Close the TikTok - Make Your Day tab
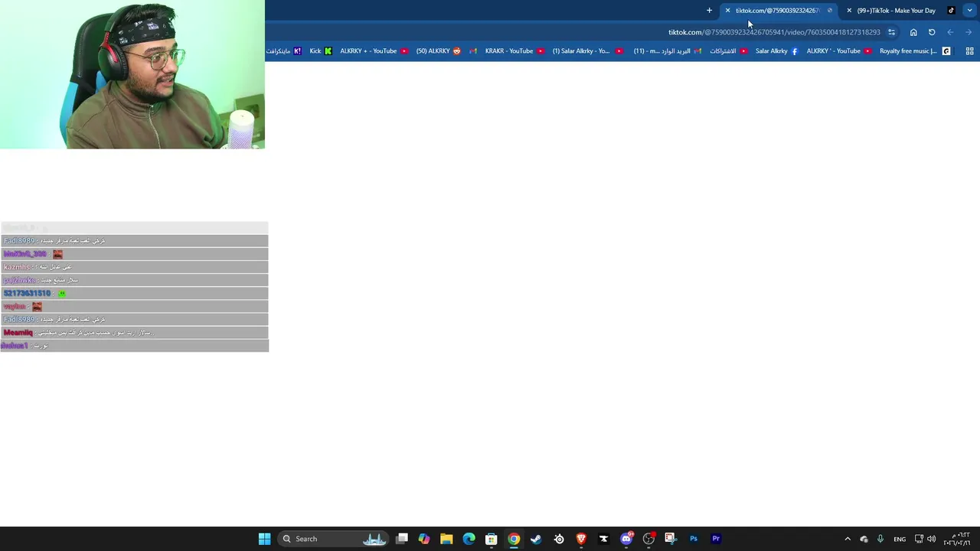 (848, 11)
